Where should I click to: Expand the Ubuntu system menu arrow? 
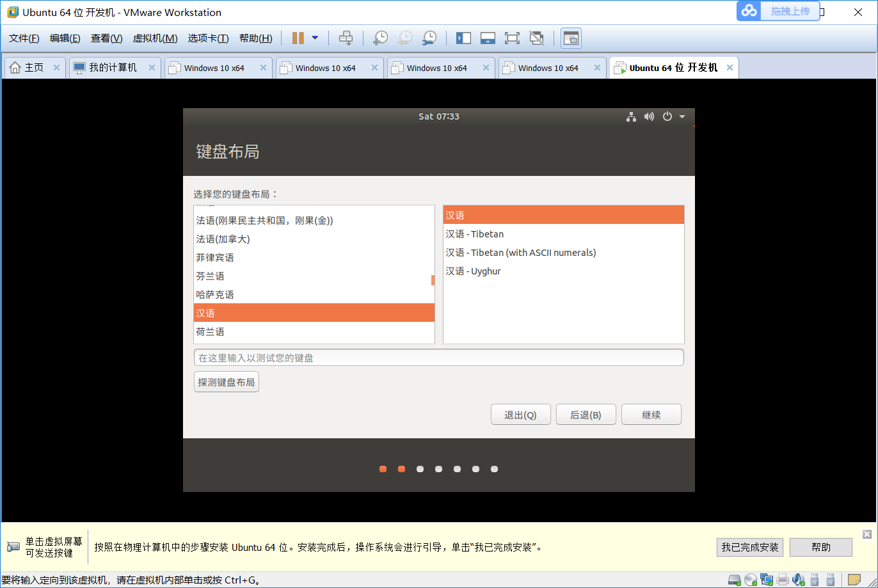click(682, 116)
